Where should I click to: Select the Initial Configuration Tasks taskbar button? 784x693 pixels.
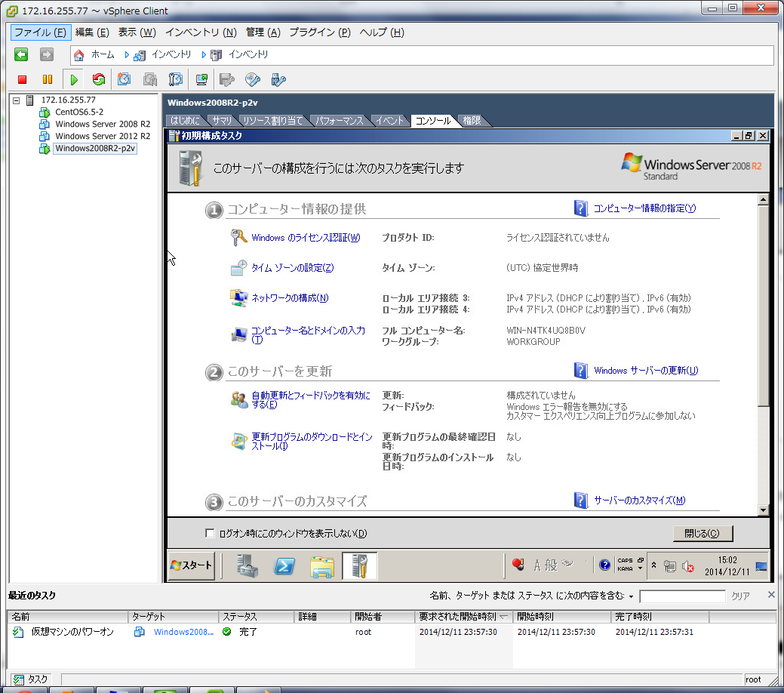pyautogui.click(x=359, y=566)
